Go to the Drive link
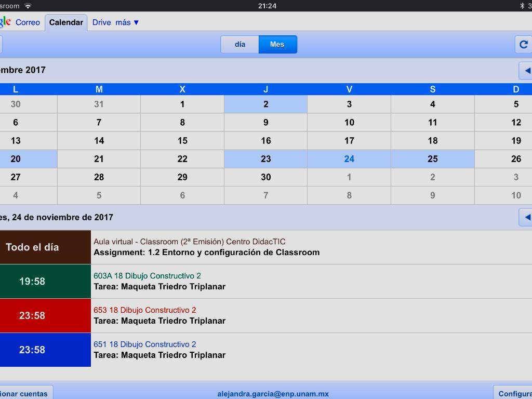The width and height of the screenshot is (532, 399). click(x=101, y=22)
